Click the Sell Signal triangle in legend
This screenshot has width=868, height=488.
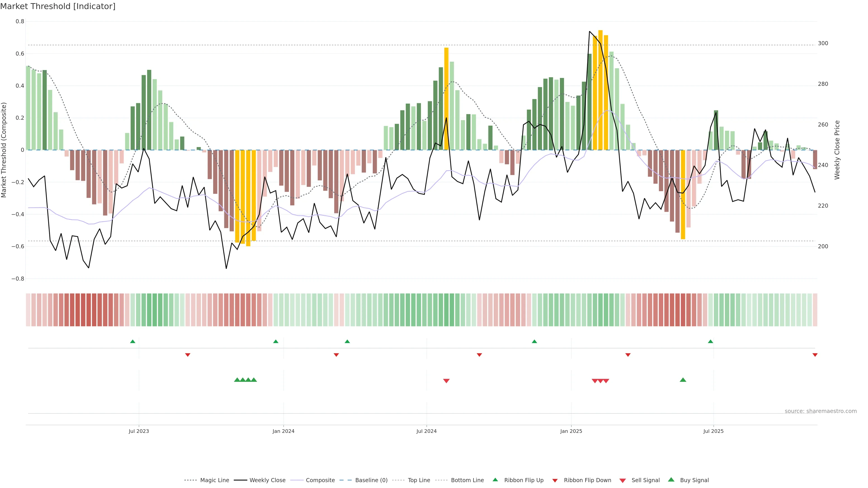coord(623,480)
